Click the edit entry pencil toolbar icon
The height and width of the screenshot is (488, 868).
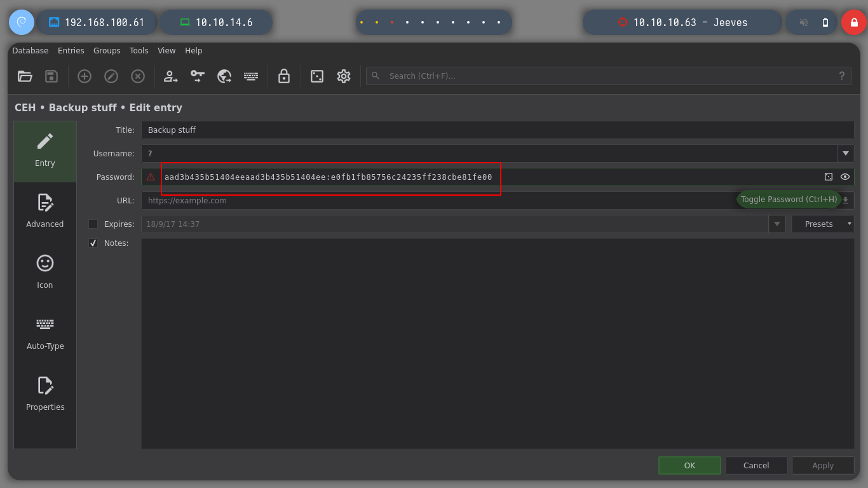point(111,76)
